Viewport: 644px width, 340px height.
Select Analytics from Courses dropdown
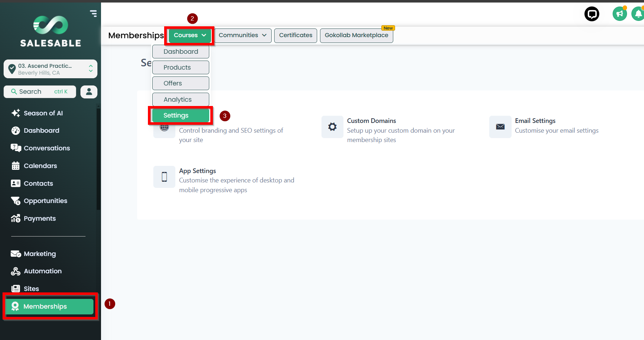tap(181, 100)
